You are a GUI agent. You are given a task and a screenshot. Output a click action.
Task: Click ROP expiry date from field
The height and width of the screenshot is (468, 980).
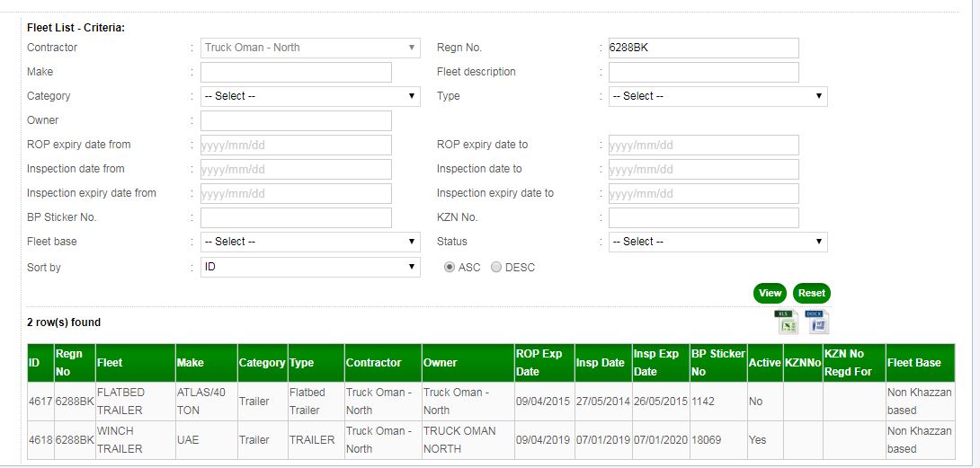[296, 145]
